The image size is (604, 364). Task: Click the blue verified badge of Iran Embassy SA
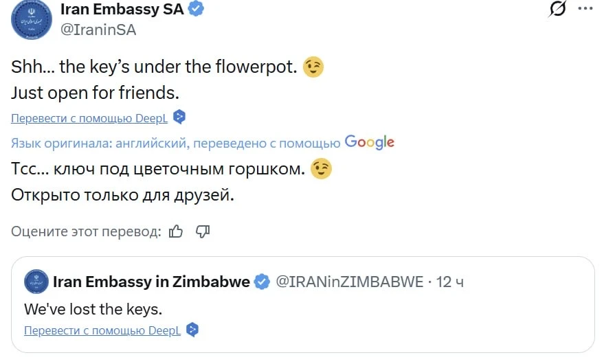pyautogui.click(x=196, y=9)
